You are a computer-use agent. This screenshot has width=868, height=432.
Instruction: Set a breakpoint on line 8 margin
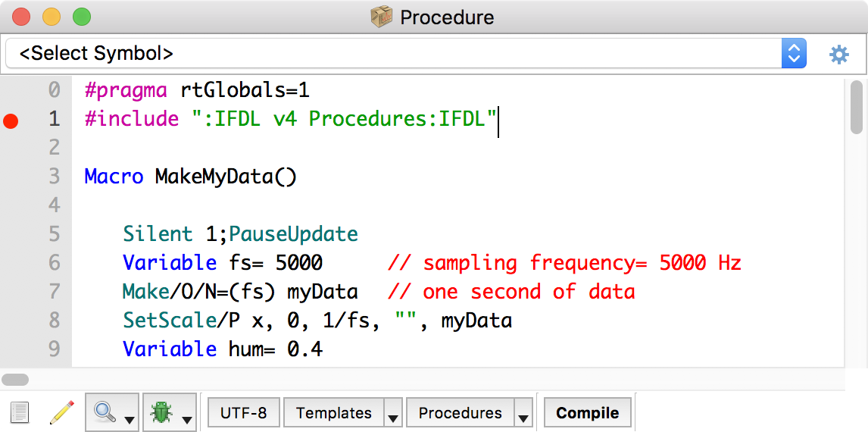tap(11, 321)
